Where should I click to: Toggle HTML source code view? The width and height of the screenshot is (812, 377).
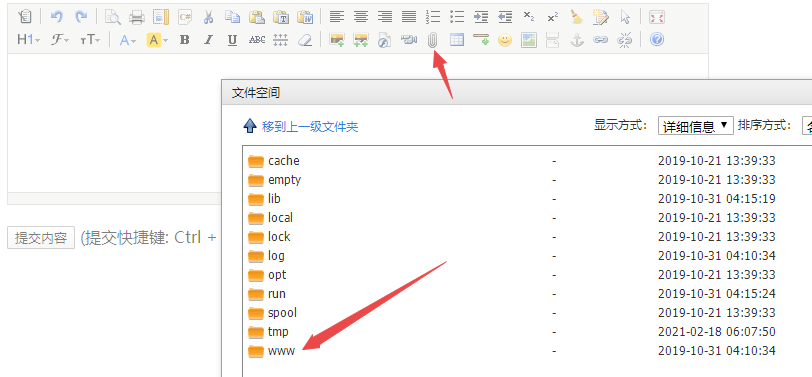[25, 17]
